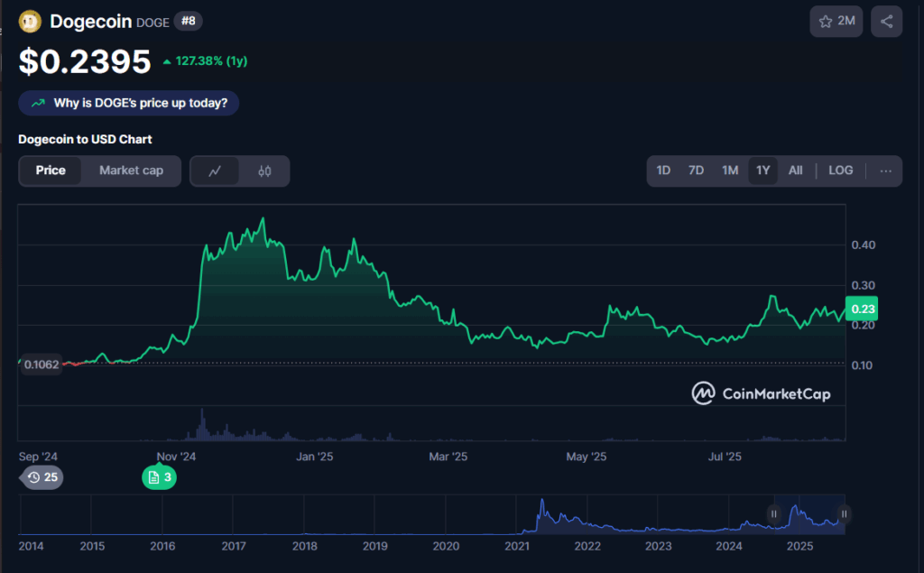Click the DOGE ticker symbol text
This screenshot has width=924, height=573.
pos(152,23)
